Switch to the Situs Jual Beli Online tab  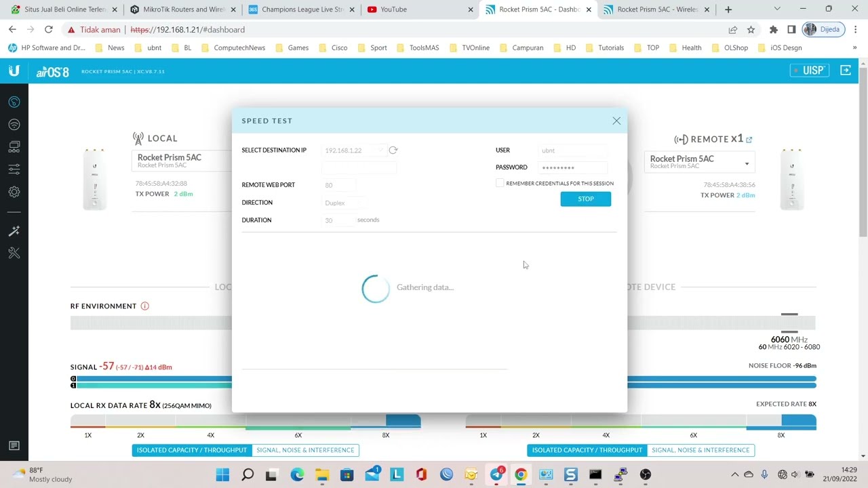pyautogui.click(x=64, y=9)
